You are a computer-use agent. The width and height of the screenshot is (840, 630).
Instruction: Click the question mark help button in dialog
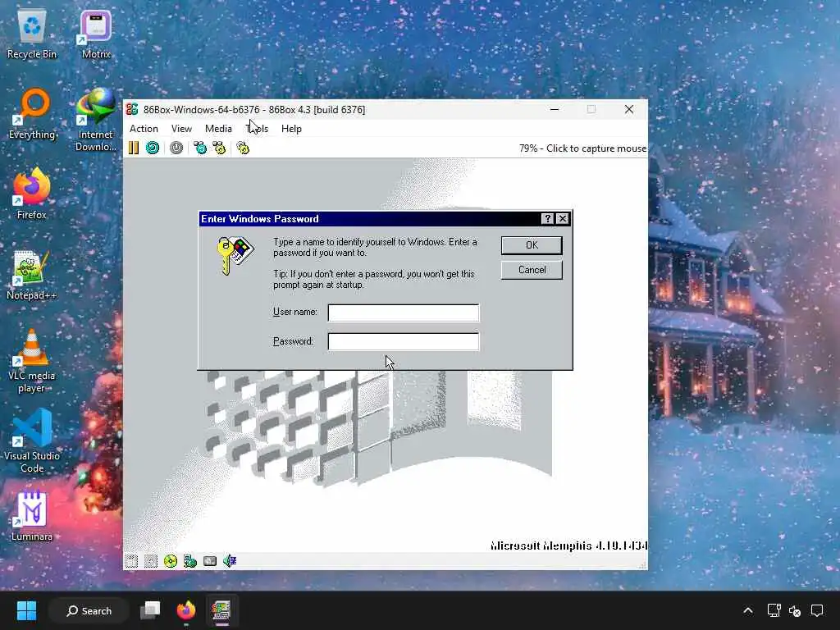pos(547,218)
